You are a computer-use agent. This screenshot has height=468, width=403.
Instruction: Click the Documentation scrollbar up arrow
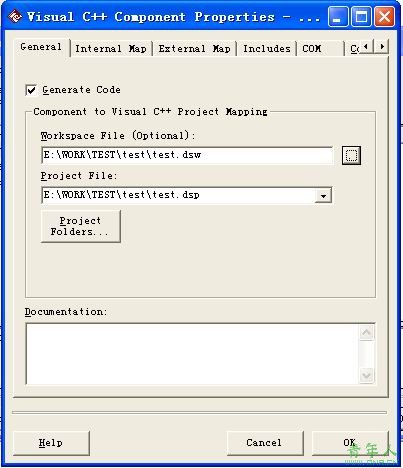coord(367,333)
